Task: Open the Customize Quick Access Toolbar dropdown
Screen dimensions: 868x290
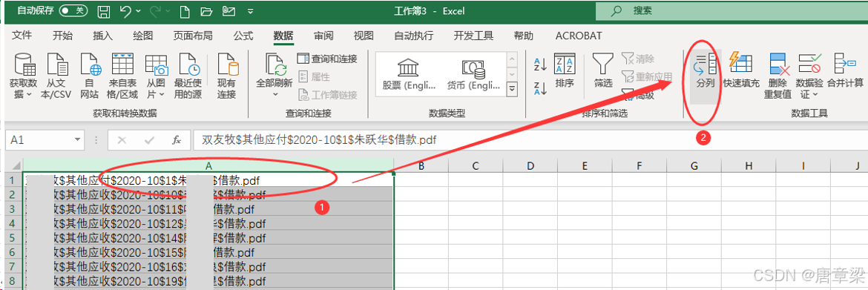Action: click(x=251, y=11)
